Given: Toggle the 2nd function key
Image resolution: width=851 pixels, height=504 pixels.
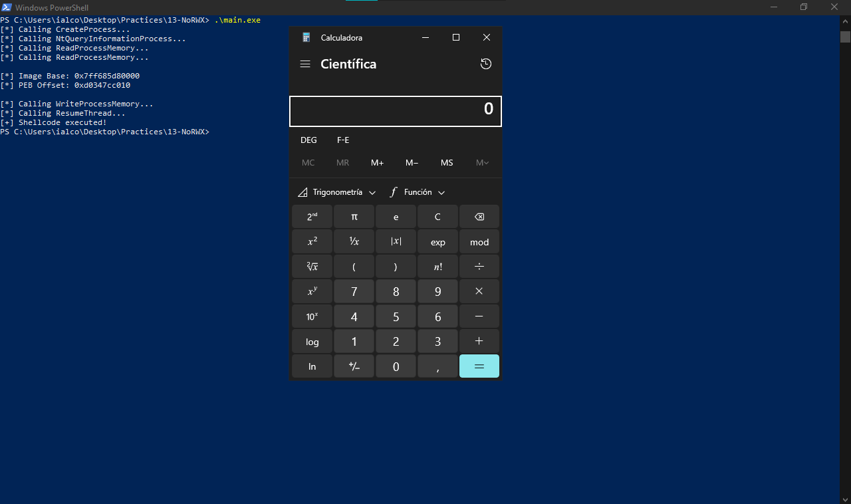Looking at the screenshot, I should pyautogui.click(x=312, y=217).
